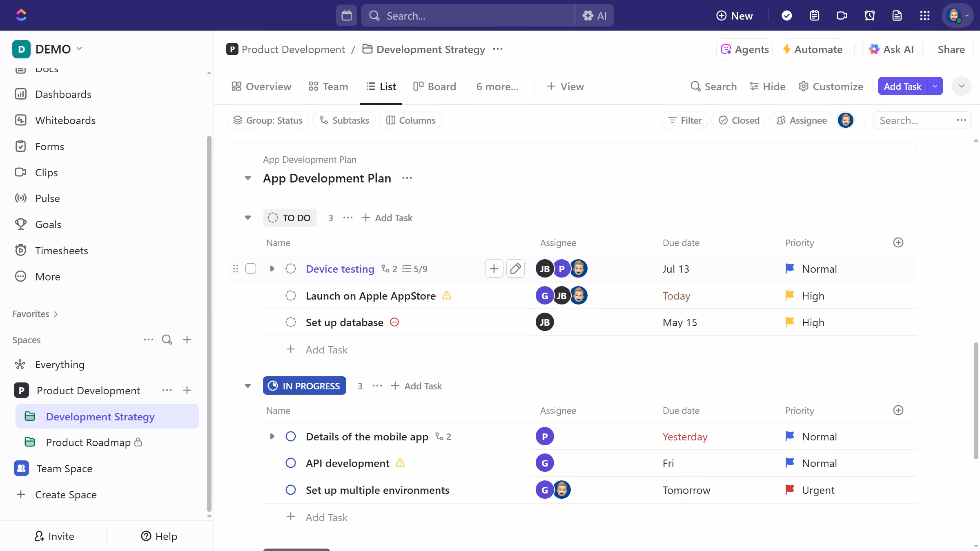
Task: Toggle status circle of Details of the mobile app
Action: click(x=291, y=436)
